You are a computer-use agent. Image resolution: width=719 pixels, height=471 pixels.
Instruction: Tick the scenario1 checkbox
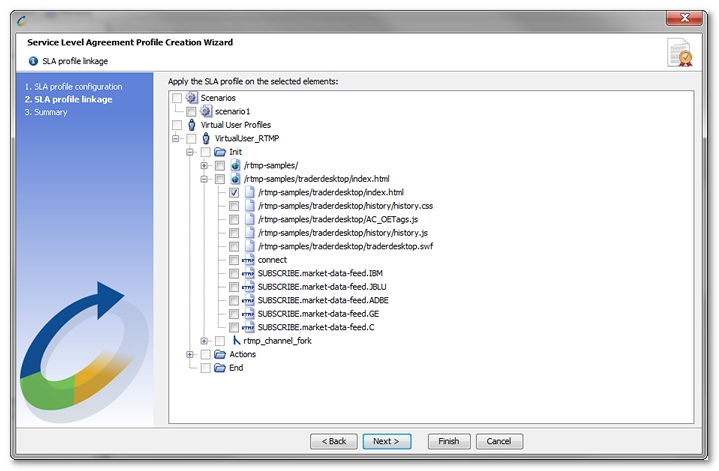(x=191, y=111)
